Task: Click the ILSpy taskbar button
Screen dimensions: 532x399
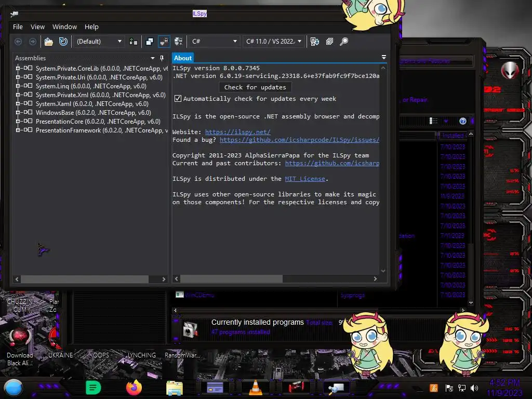Action: click(336, 388)
